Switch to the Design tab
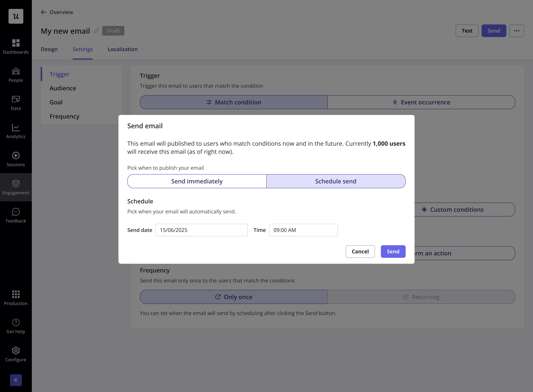This screenshot has height=392, width=533. pyautogui.click(x=49, y=49)
